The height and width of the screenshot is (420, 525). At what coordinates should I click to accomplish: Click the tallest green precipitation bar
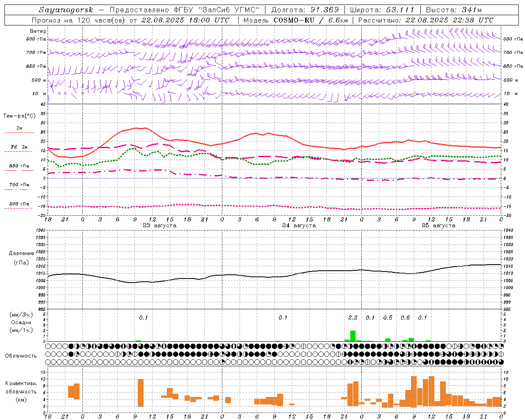click(x=353, y=336)
